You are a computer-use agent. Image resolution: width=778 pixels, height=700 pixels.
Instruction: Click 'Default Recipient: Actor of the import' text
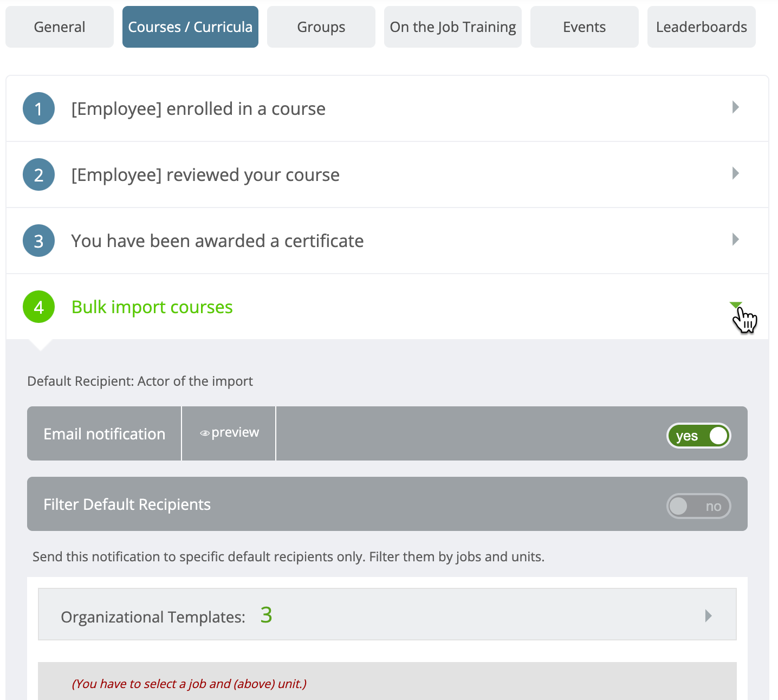(140, 381)
